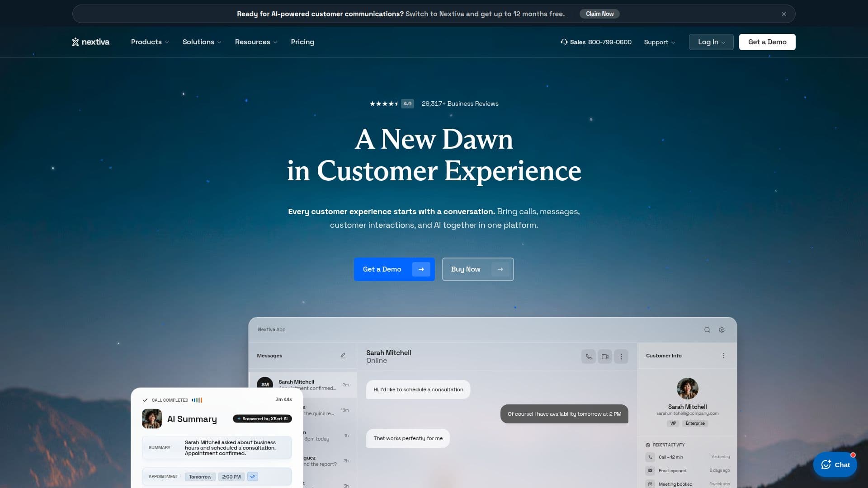Click the Email opened envelope icon

coord(650,471)
